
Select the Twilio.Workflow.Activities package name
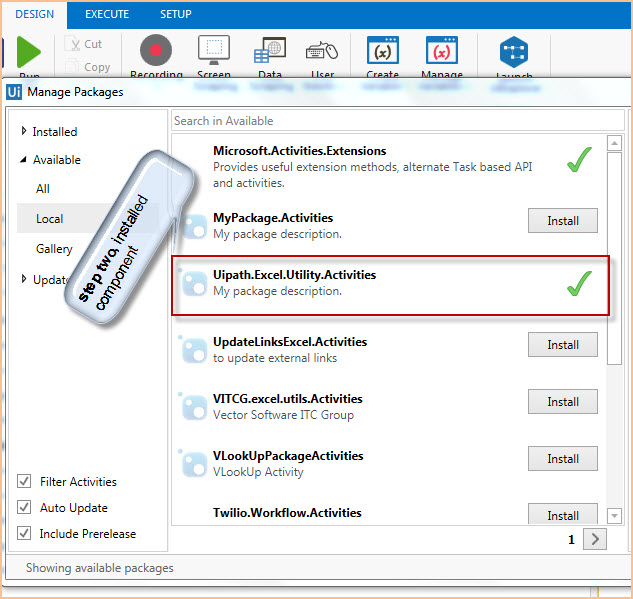pyautogui.click(x=287, y=513)
